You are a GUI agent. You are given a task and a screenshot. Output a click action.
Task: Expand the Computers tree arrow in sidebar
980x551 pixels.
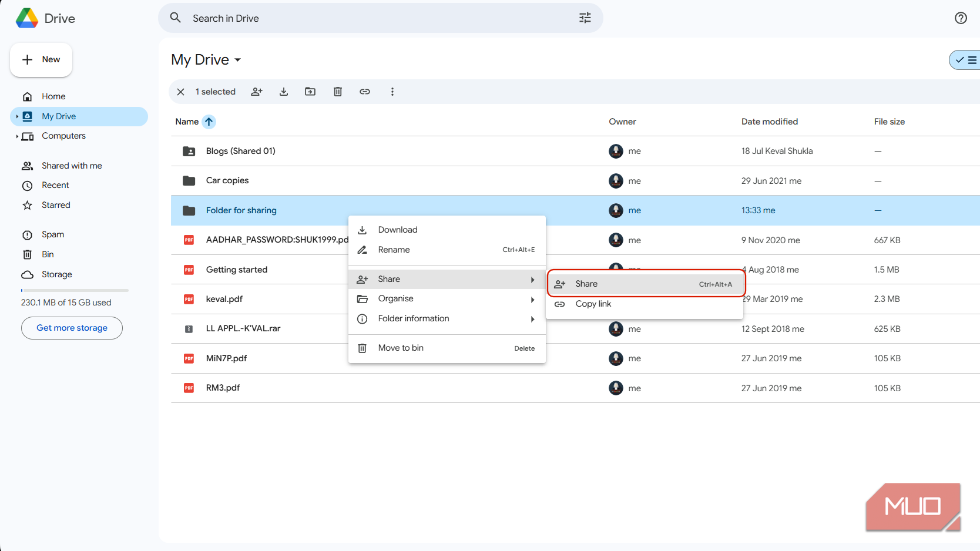click(17, 136)
